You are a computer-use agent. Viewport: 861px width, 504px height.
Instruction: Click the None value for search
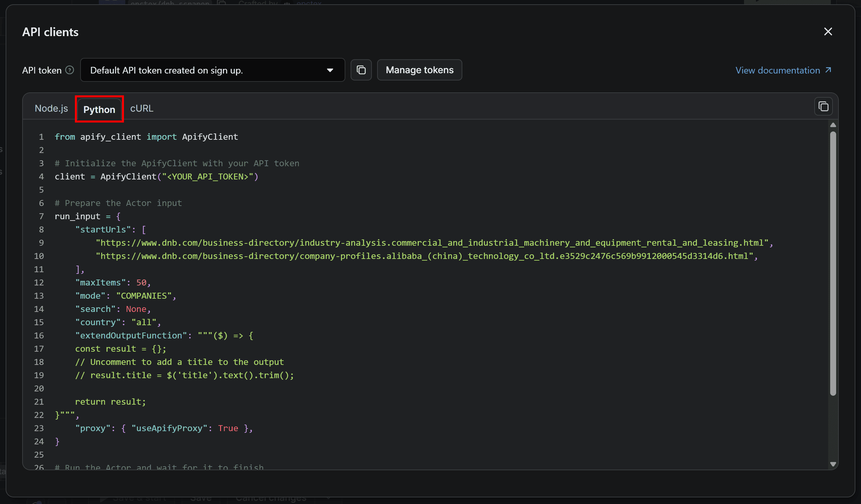coord(136,309)
